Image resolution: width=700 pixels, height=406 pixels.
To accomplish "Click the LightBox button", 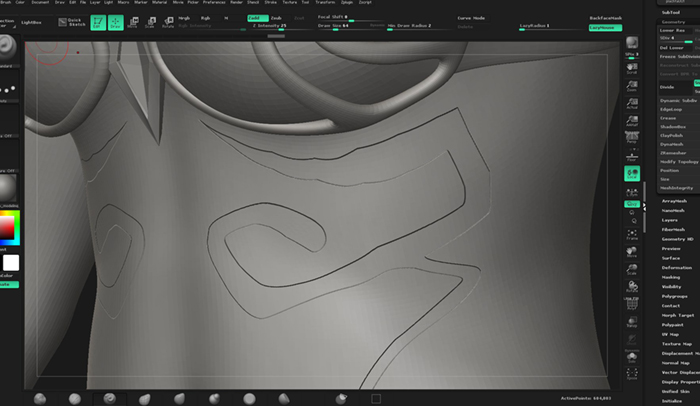I will click(x=31, y=22).
